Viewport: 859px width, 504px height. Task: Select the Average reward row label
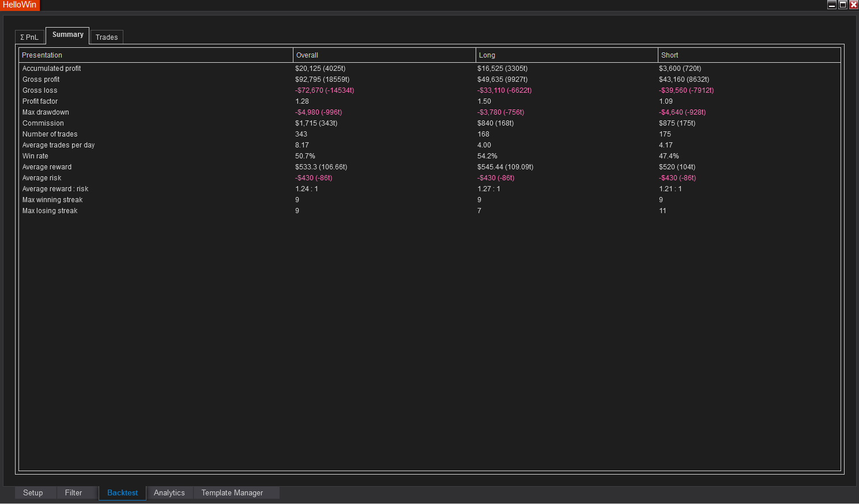pos(47,167)
